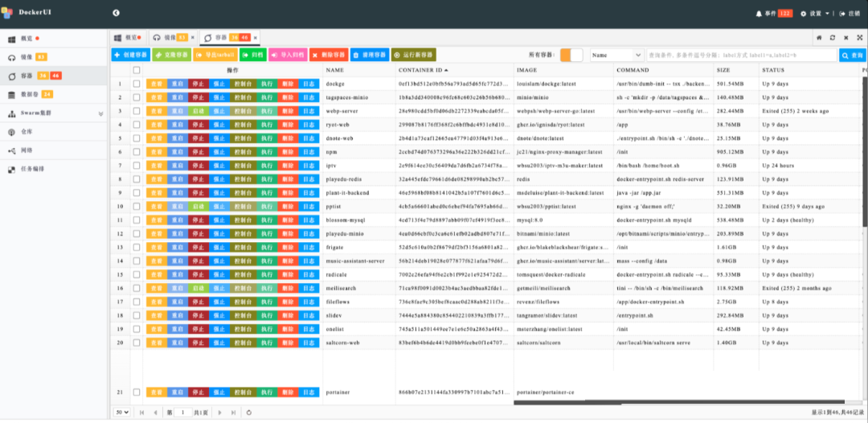Image resolution: width=868 pixels, height=423 pixels.
Task: Check the webp-server row checkbox
Action: coord(137,111)
